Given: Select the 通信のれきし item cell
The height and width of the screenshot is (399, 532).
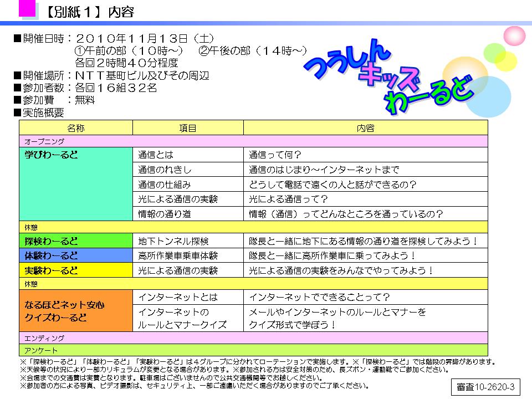Looking at the screenshot, I should (188, 170).
